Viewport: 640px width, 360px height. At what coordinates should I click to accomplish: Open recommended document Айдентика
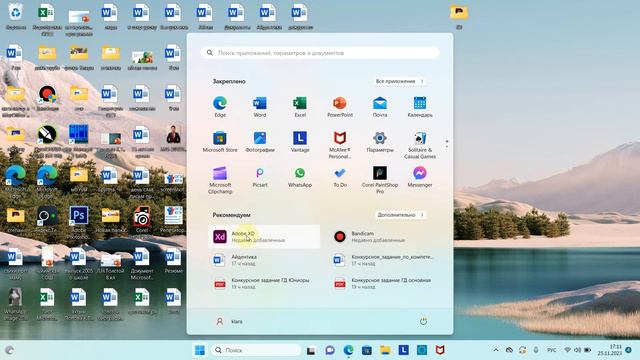pos(264,260)
